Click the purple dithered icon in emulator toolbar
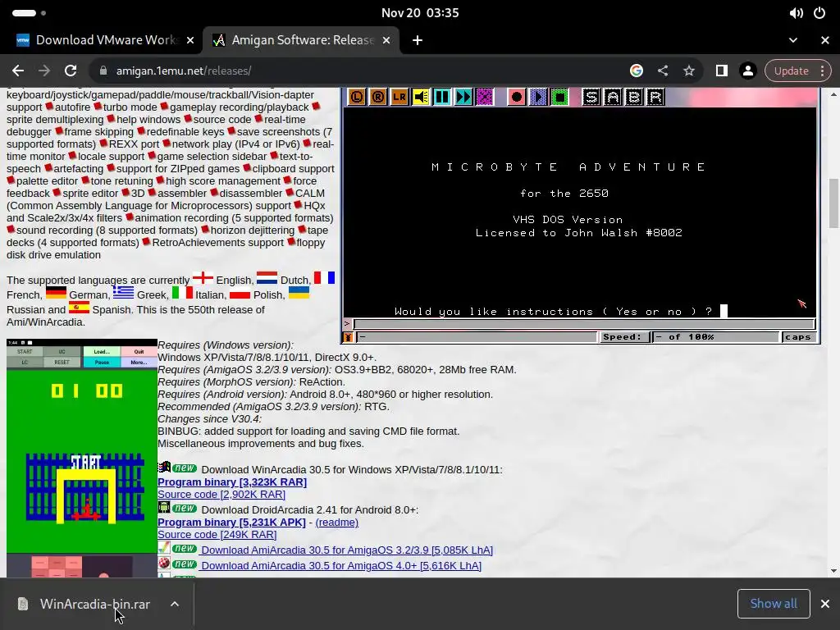The width and height of the screenshot is (840, 630). pyautogui.click(x=485, y=97)
